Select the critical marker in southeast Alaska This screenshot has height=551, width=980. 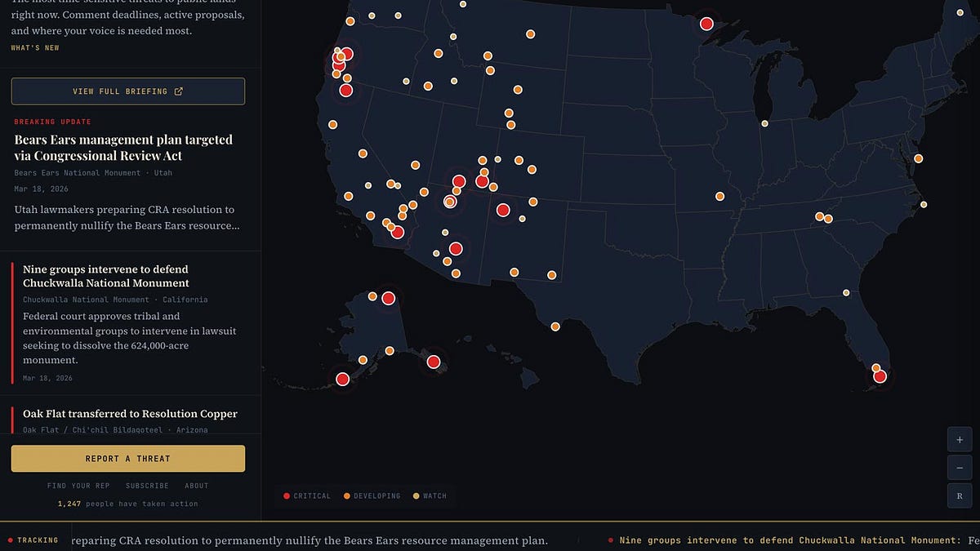pos(434,362)
